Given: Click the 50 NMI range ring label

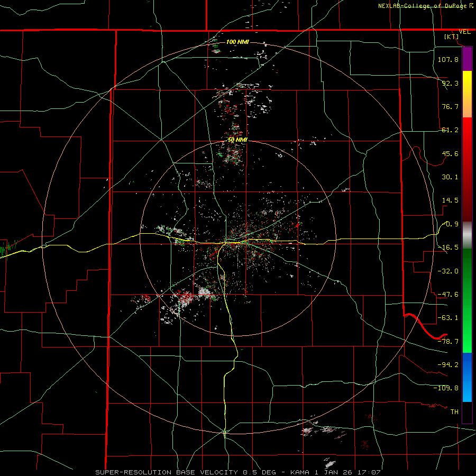Looking at the screenshot, I should [237, 140].
